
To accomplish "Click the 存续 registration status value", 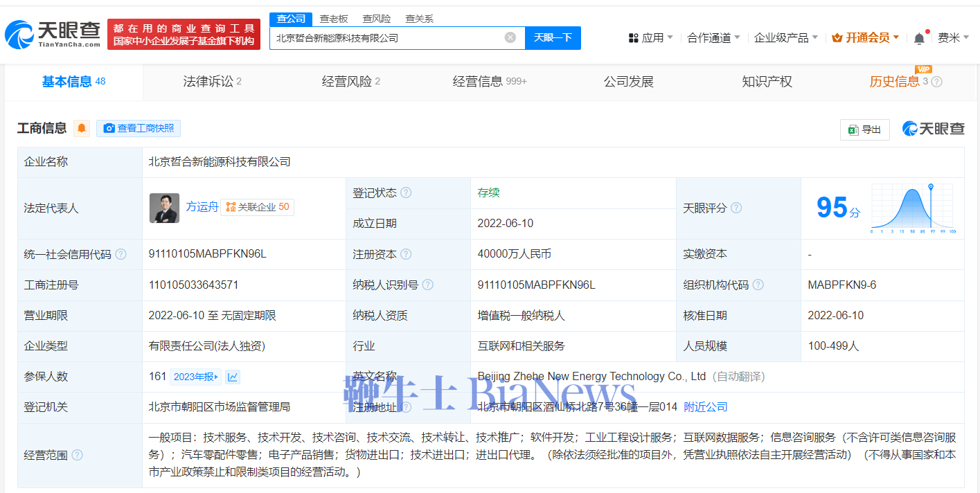I will pos(488,192).
